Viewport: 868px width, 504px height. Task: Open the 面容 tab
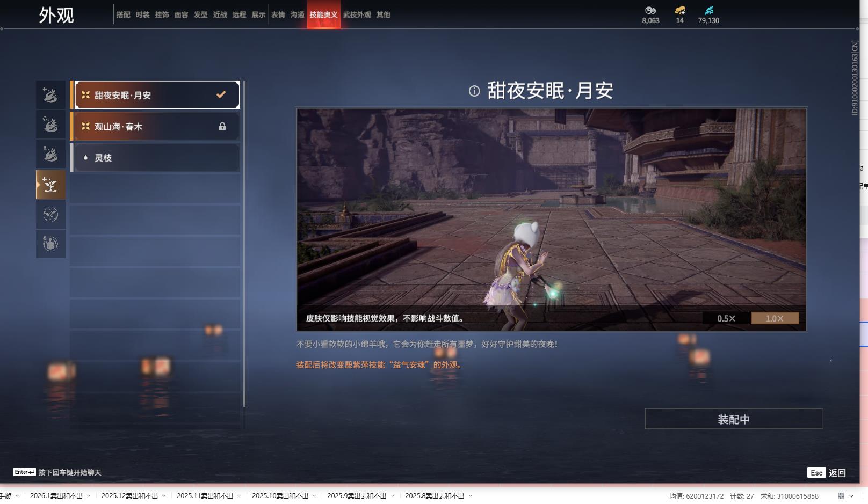coord(182,15)
